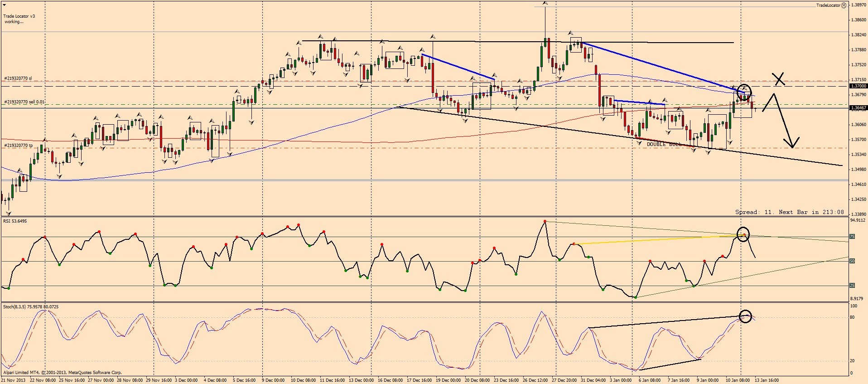
Task: Click the 1.38240 value on price axis
Action: (x=859, y=35)
